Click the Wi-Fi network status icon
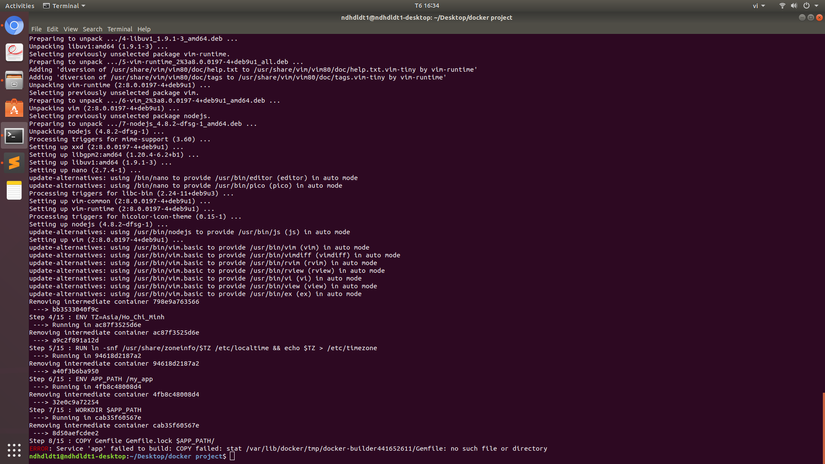 [782, 6]
